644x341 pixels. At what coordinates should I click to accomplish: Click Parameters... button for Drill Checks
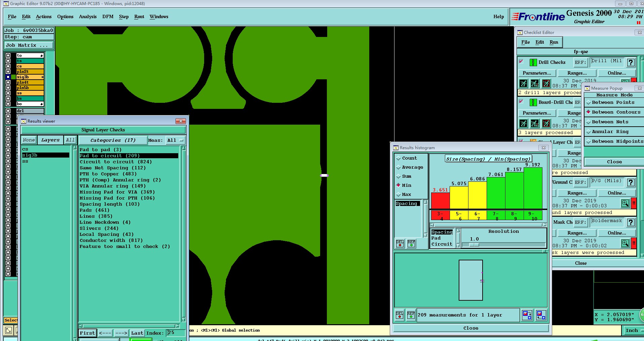(x=537, y=73)
